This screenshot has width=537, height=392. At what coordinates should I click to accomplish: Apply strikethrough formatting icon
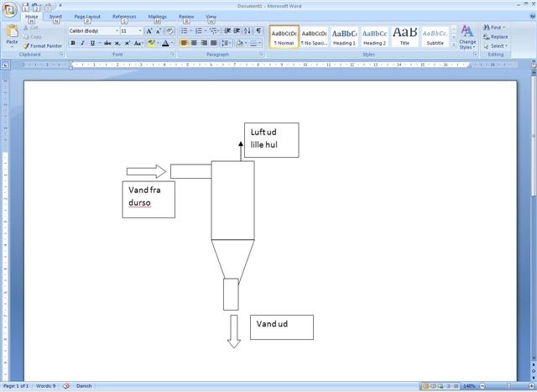(x=107, y=43)
